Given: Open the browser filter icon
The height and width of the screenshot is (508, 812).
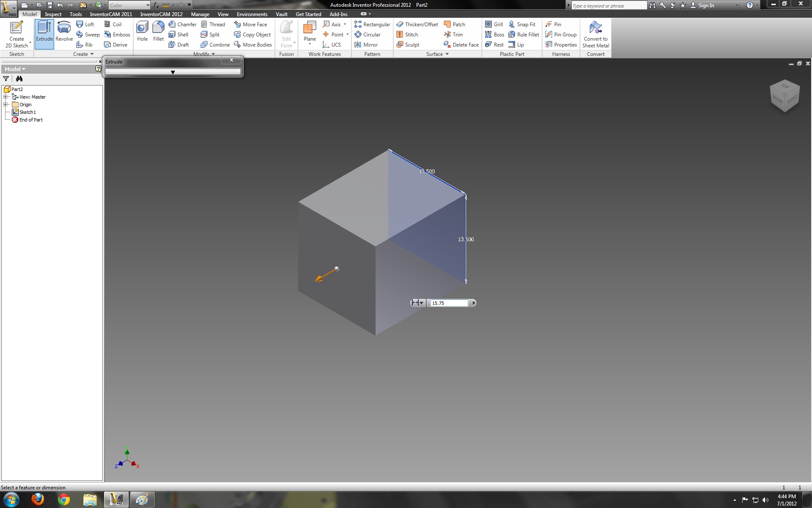Looking at the screenshot, I should click(6, 79).
